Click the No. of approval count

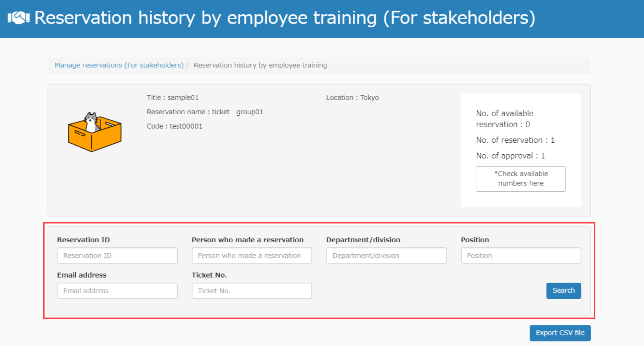tap(510, 156)
